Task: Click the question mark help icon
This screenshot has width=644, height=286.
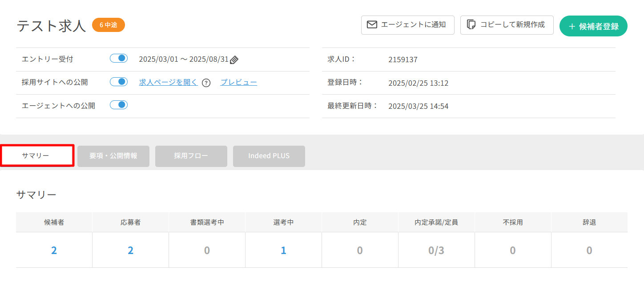Action: 206,83
